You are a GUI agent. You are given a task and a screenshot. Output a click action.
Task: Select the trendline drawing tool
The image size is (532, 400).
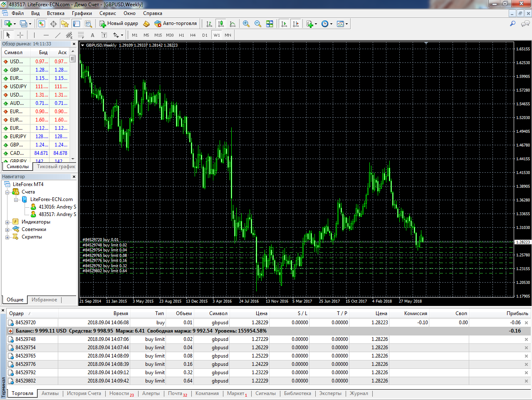[x=58, y=35]
